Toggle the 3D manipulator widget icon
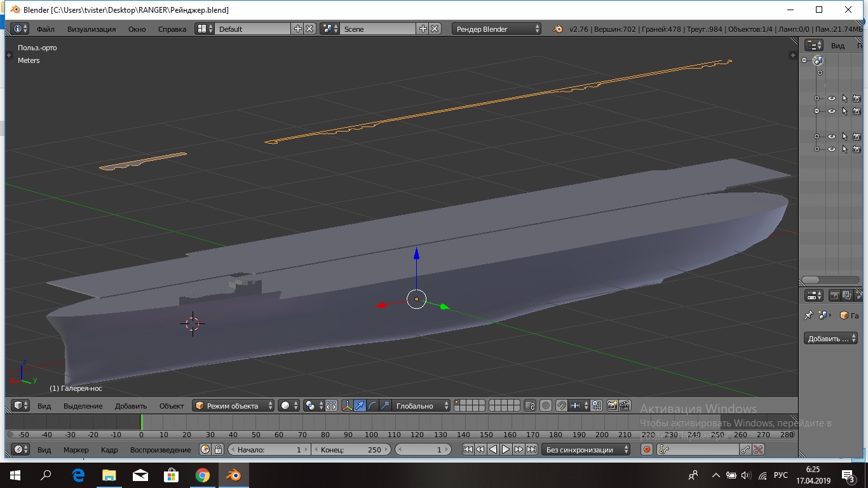The height and width of the screenshot is (488, 868). tap(348, 405)
